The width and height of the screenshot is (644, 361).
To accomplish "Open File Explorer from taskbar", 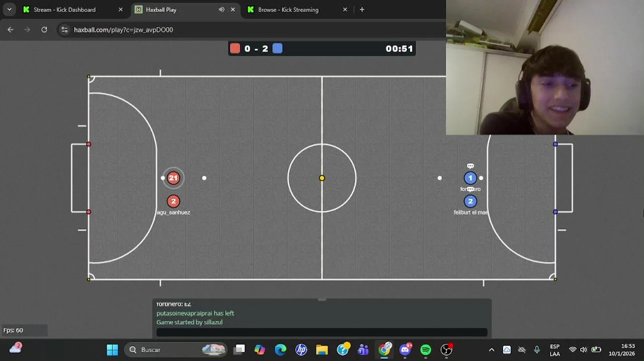I will pyautogui.click(x=322, y=349).
